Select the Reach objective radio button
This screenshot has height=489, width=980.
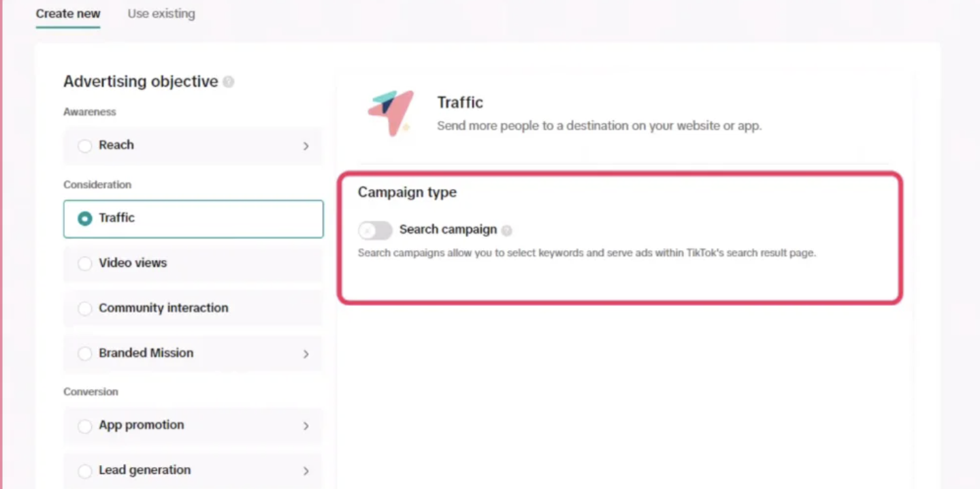click(x=84, y=145)
